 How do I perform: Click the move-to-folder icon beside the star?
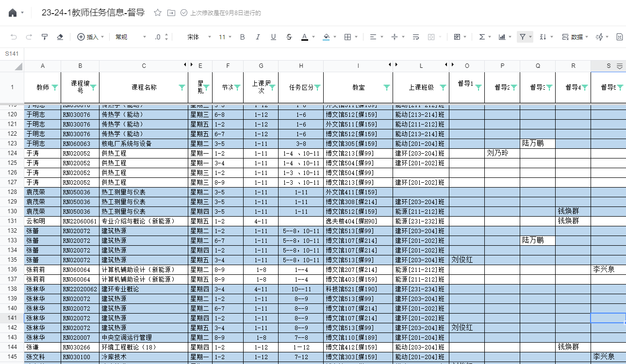coord(171,13)
